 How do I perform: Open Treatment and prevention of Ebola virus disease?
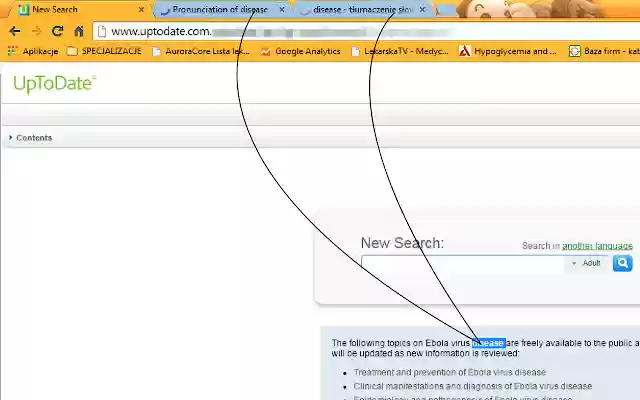pyautogui.click(x=449, y=372)
